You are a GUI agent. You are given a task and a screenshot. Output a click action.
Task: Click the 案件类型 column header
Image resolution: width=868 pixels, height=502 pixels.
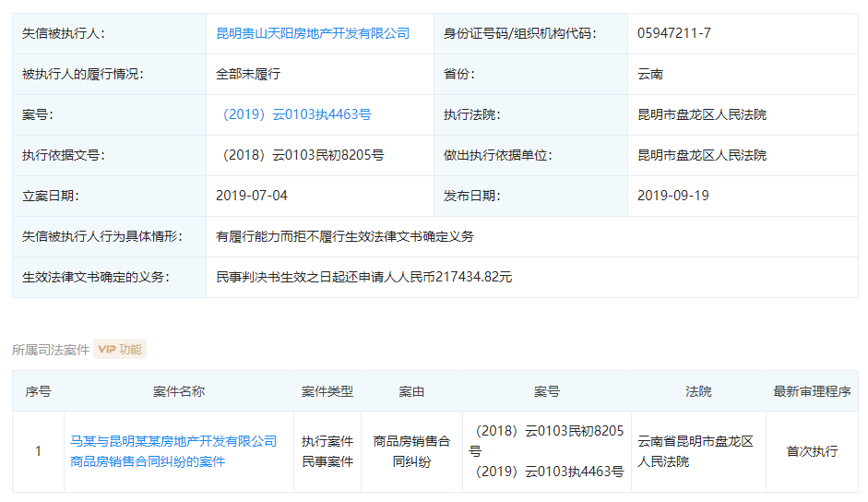tap(327, 391)
